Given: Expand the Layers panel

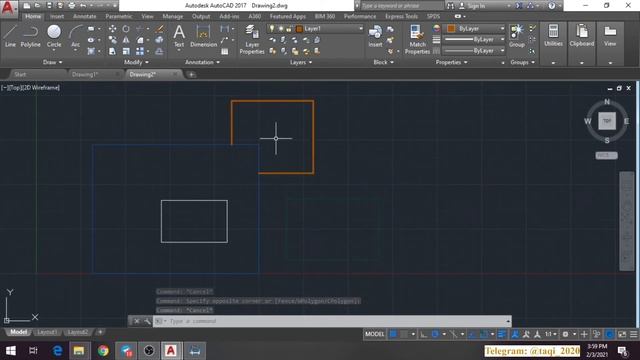Looking at the screenshot, I should coord(301,62).
